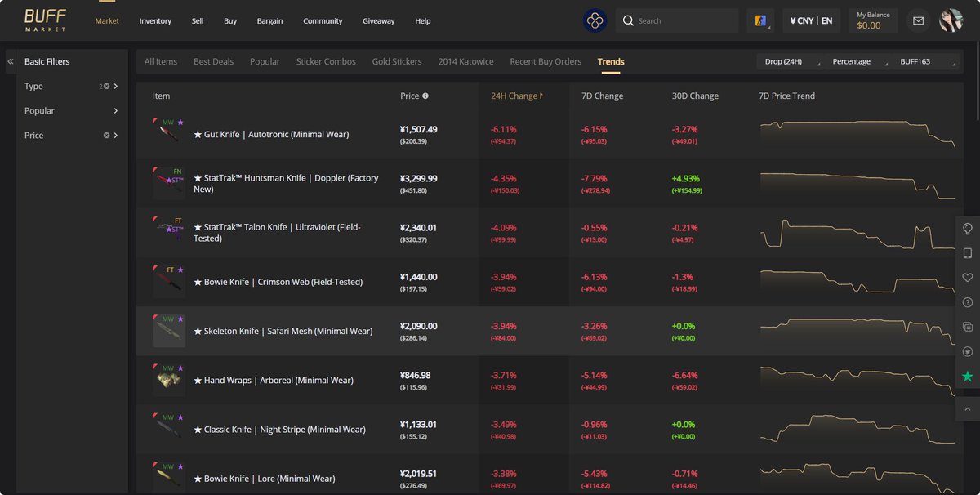Open StatTrak Huntsman Knife Doppler item link
980x495 pixels.
286,184
